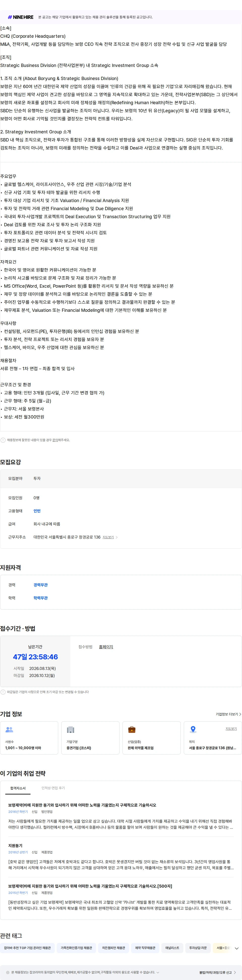Click the 인턴 employment type link

point(37,511)
